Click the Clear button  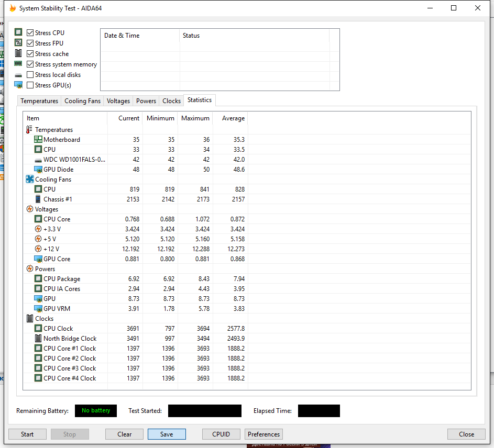pyautogui.click(x=125, y=434)
